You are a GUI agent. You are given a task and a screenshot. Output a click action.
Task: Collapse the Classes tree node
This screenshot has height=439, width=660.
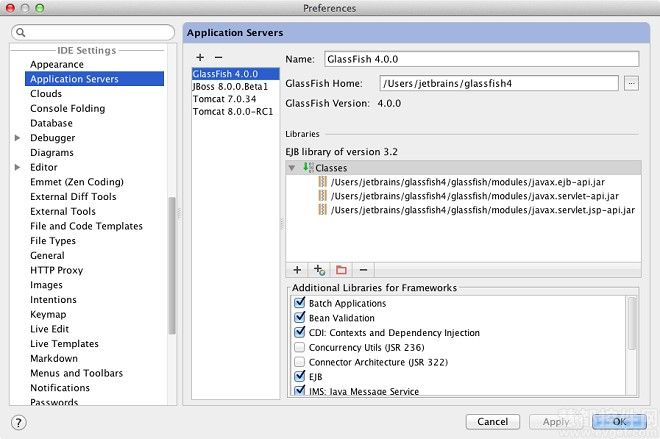click(x=292, y=168)
